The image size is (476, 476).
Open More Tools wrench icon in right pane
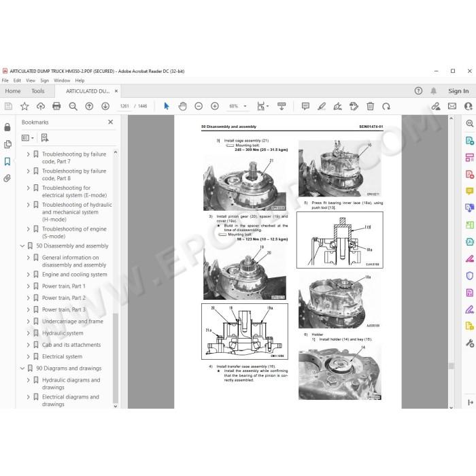point(469,343)
